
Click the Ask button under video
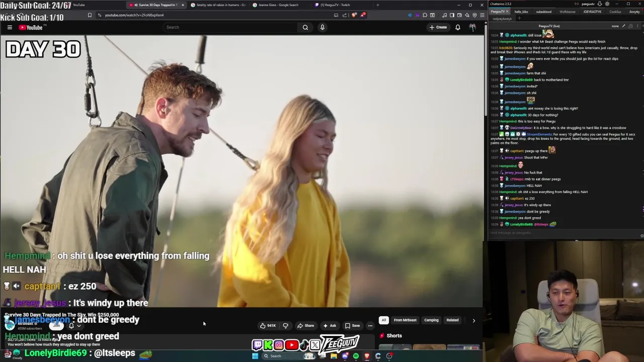coord(330,326)
